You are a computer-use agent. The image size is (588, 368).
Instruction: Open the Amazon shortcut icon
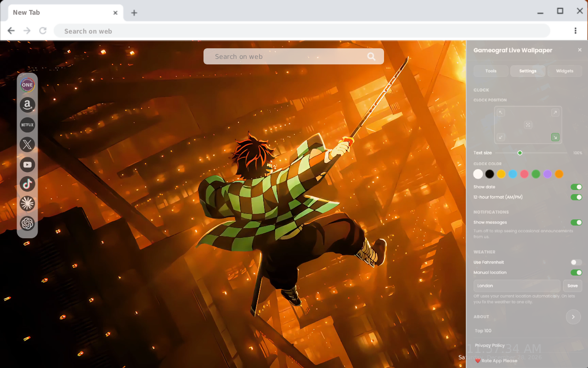[28, 105]
